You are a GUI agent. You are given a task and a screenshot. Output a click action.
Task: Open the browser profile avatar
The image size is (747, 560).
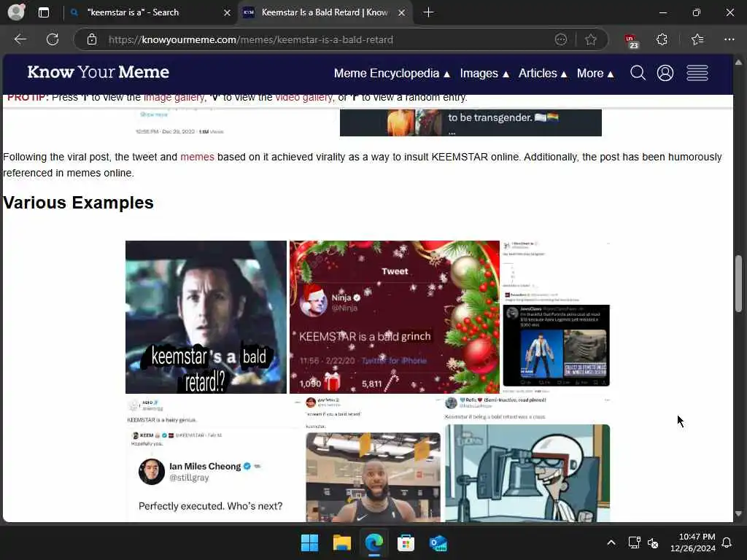[16, 12]
